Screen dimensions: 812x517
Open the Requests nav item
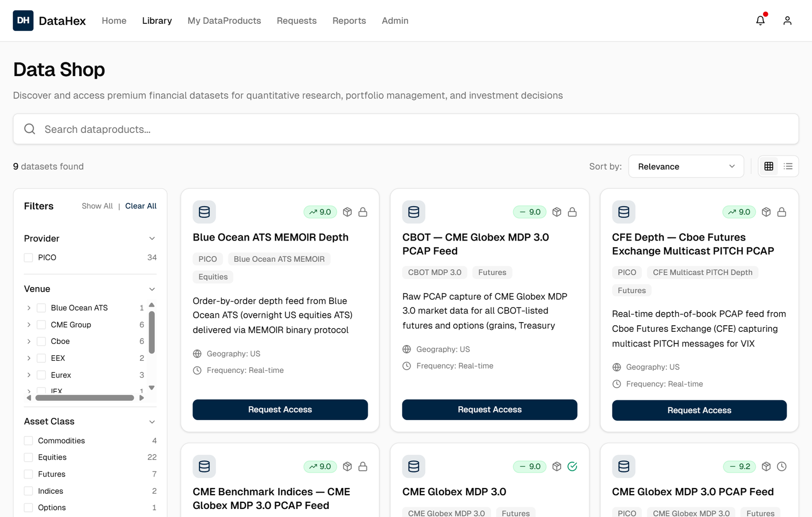point(297,21)
